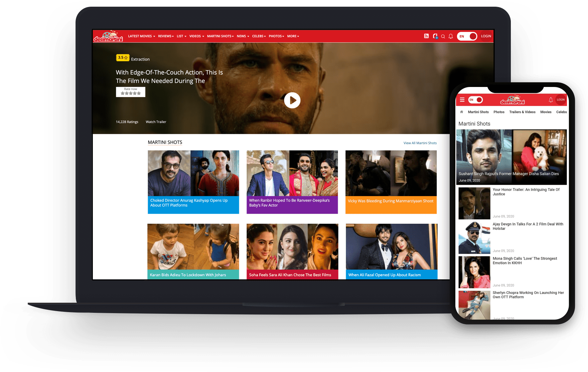Select Trailers & Videos tab on phone

coord(522,112)
